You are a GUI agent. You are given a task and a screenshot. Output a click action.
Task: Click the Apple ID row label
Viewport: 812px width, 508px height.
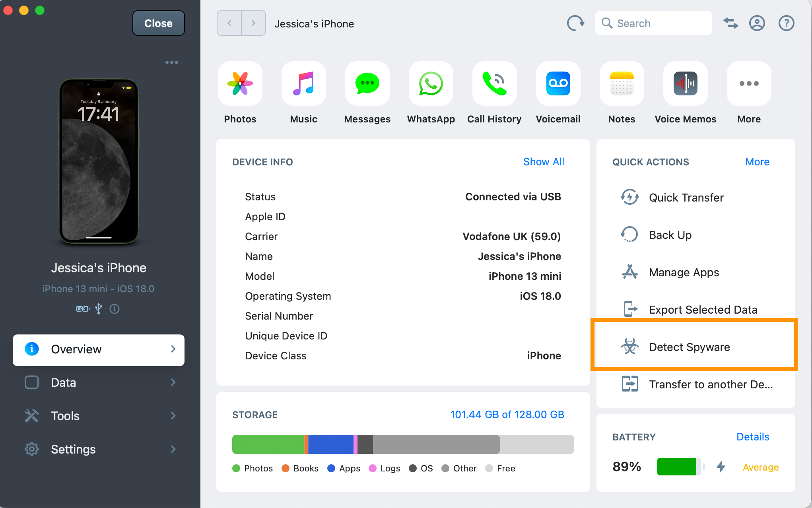click(x=265, y=217)
